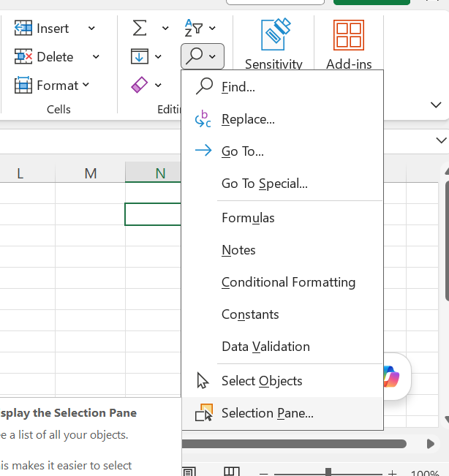This screenshot has width=449, height=476.
Task: Click the Clear eraser icon
Action: 140,85
